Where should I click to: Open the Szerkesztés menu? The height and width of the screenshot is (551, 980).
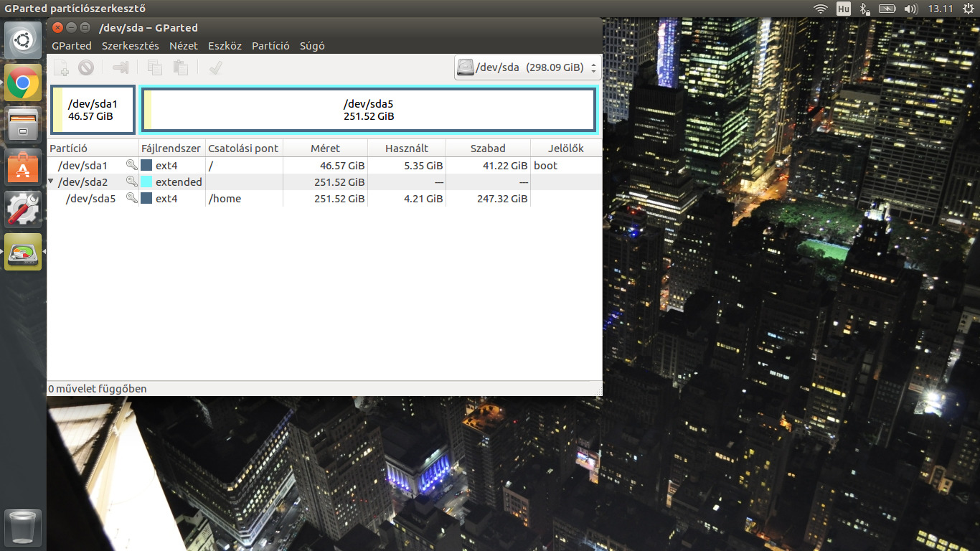click(x=131, y=45)
